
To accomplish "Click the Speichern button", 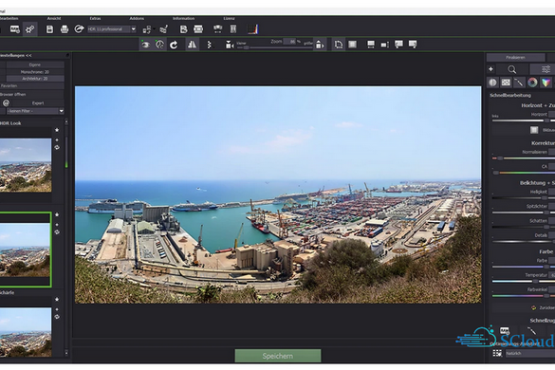I will tap(278, 356).
